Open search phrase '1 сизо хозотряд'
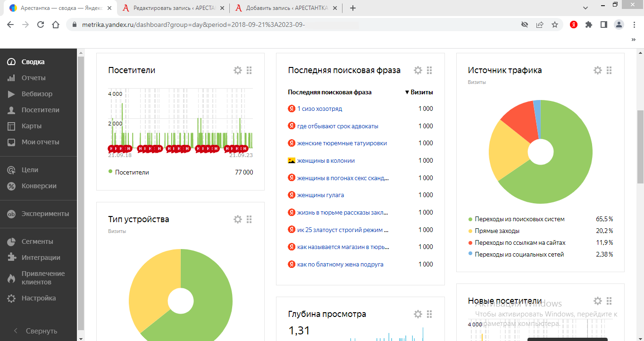Screen dimensions: 644x341 tap(319, 108)
